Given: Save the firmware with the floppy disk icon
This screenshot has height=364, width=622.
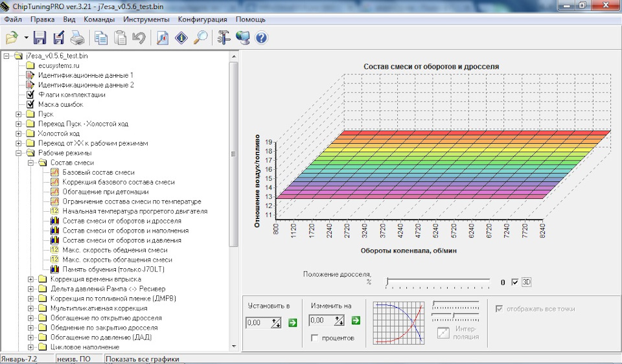Looking at the screenshot, I should 40,38.
